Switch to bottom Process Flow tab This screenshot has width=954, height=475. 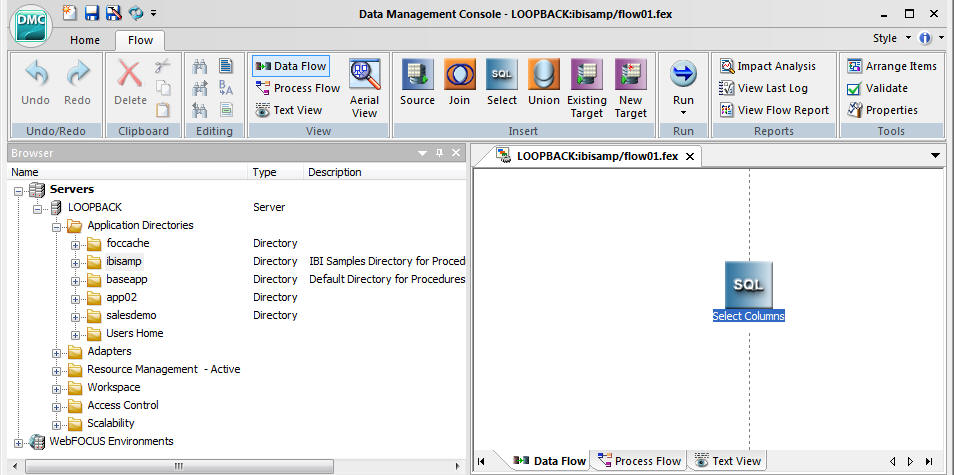click(639, 461)
